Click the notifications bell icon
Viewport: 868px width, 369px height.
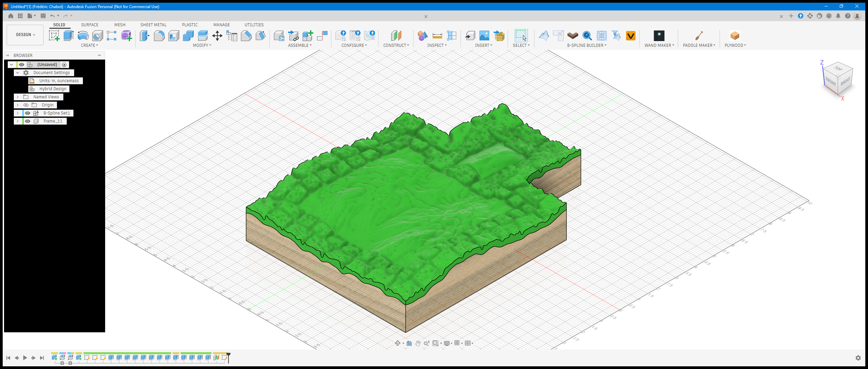click(838, 16)
